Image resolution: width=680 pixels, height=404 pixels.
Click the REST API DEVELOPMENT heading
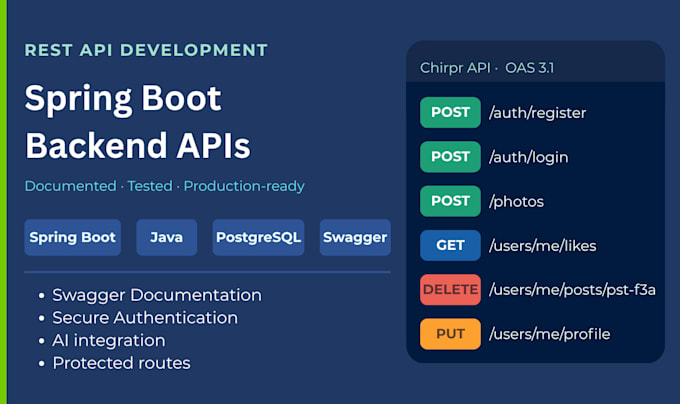pos(146,50)
